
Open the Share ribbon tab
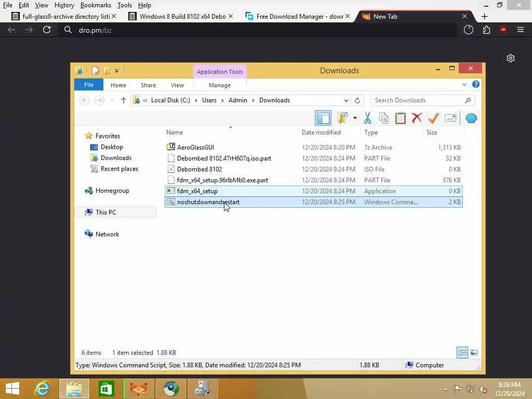[148, 85]
